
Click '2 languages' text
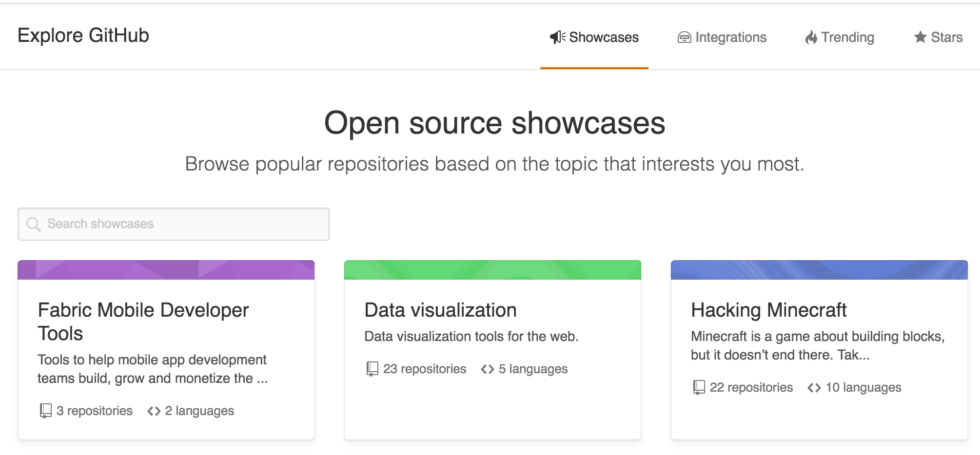[199, 411]
